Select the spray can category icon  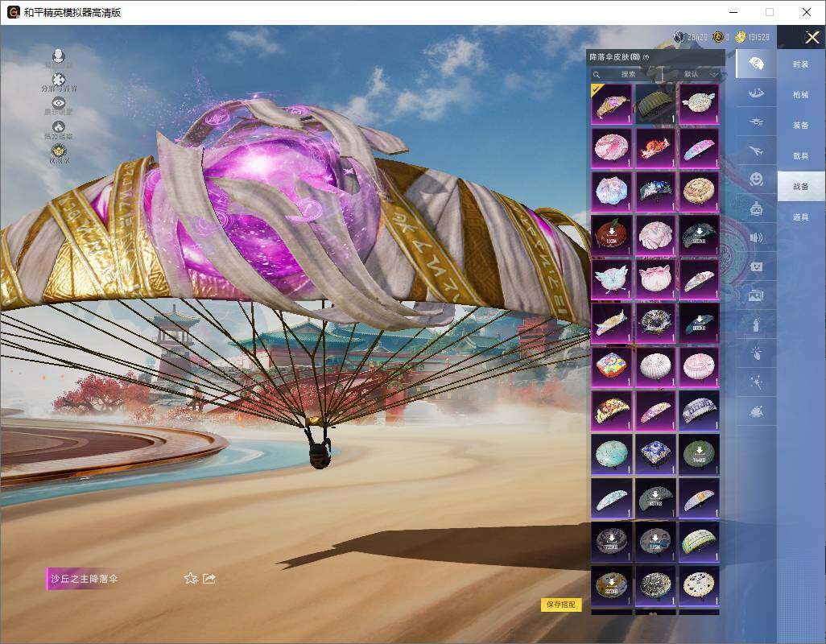tap(756, 324)
